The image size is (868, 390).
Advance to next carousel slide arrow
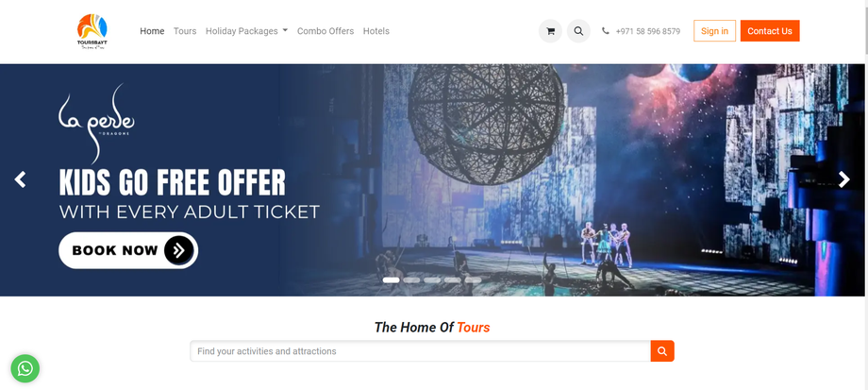[843, 179]
